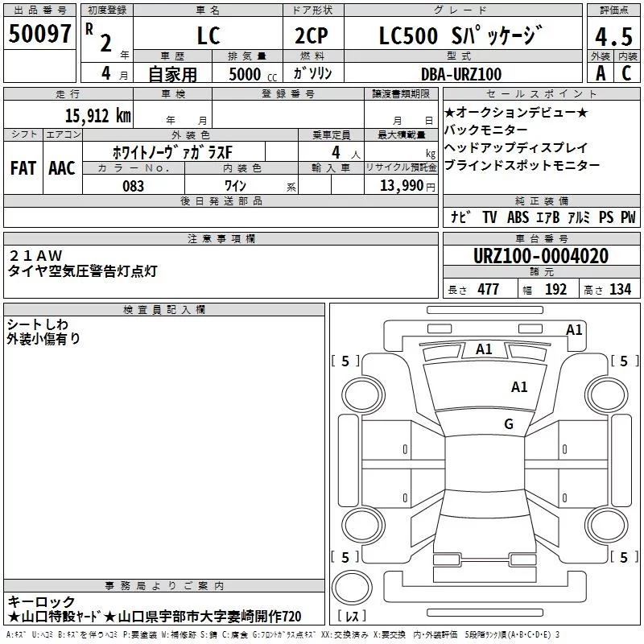Click recycle deposit 13,990円
Viewport: 644px width, 644px height.
point(407,186)
